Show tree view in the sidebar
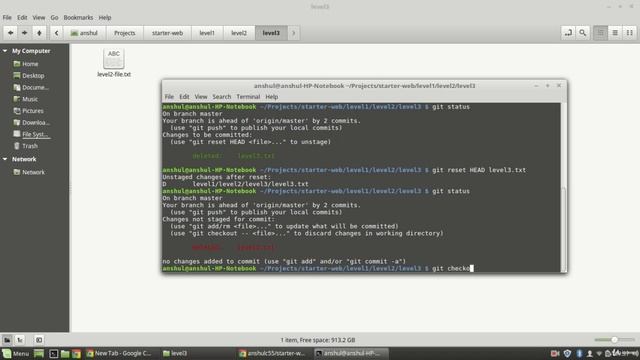640x360 pixels. (x=20, y=340)
